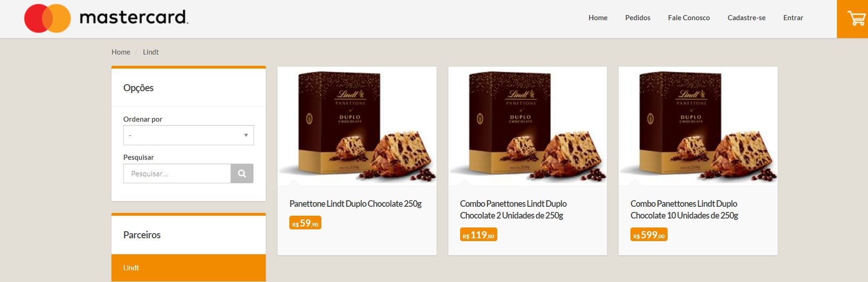This screenshot has height=282, width=868.
Task: Open the Ordenar por dropdown
Action: tap(189, 135)
